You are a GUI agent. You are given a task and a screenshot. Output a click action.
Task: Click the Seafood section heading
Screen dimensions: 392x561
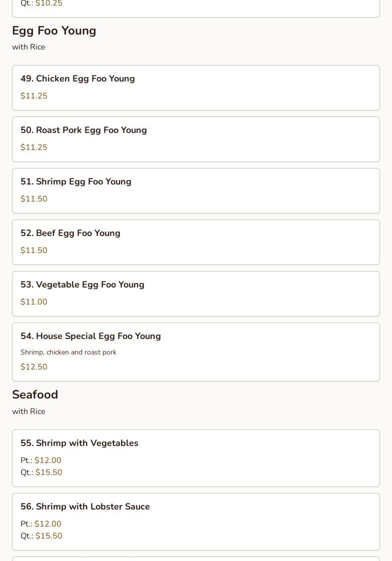tap(35, 395)
